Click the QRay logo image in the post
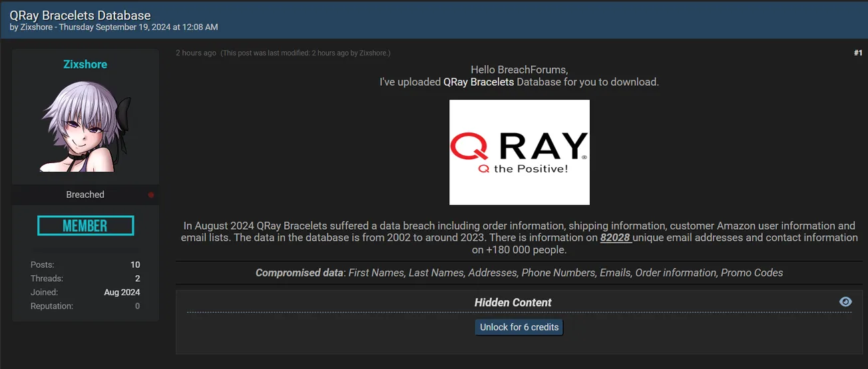Screen dimensions: 868x369 coord(519,152)
